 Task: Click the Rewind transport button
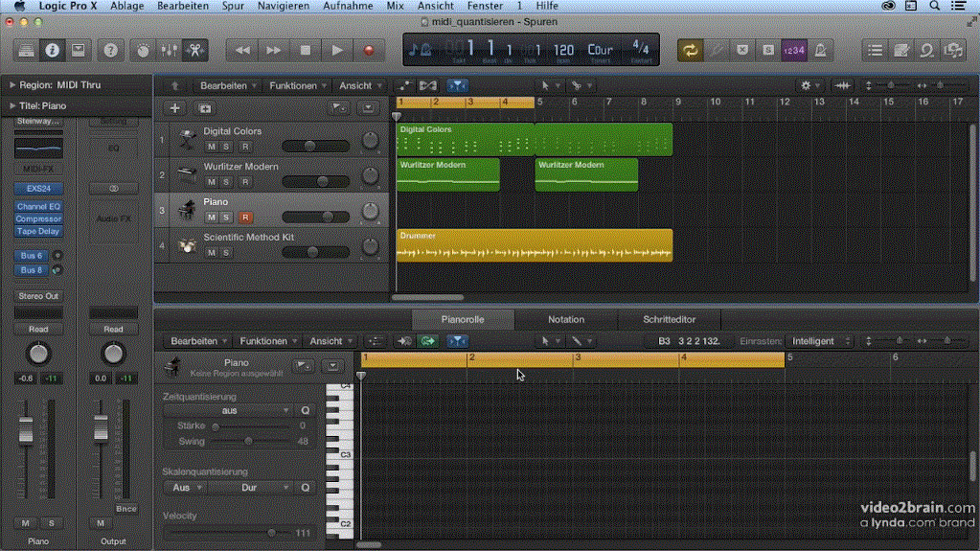[x=241, y=50]
